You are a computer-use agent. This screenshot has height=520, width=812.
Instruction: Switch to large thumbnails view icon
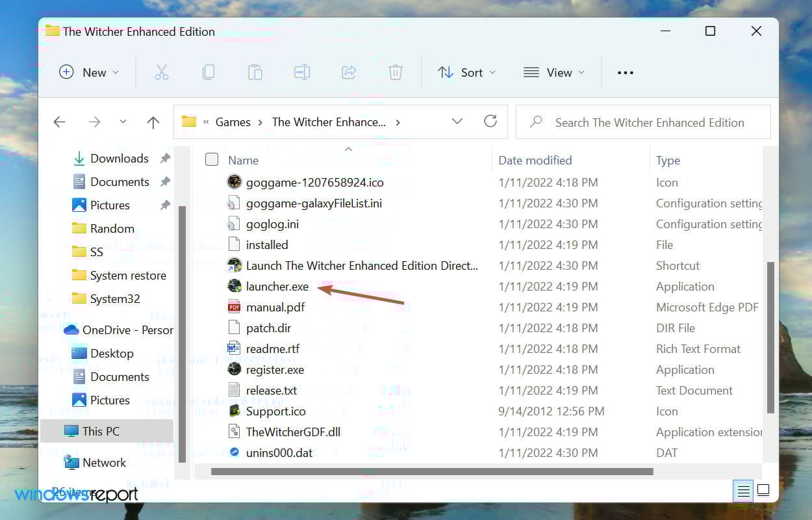tap(764, 491)
